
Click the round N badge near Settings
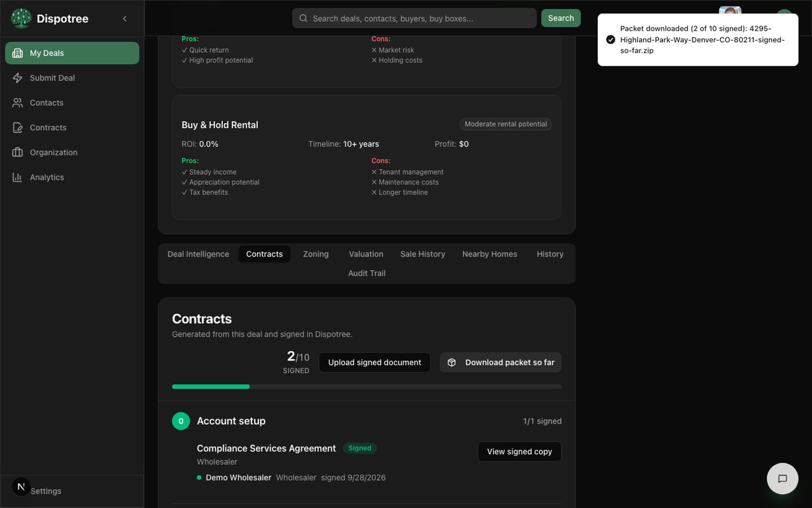[x=21, y=487]
